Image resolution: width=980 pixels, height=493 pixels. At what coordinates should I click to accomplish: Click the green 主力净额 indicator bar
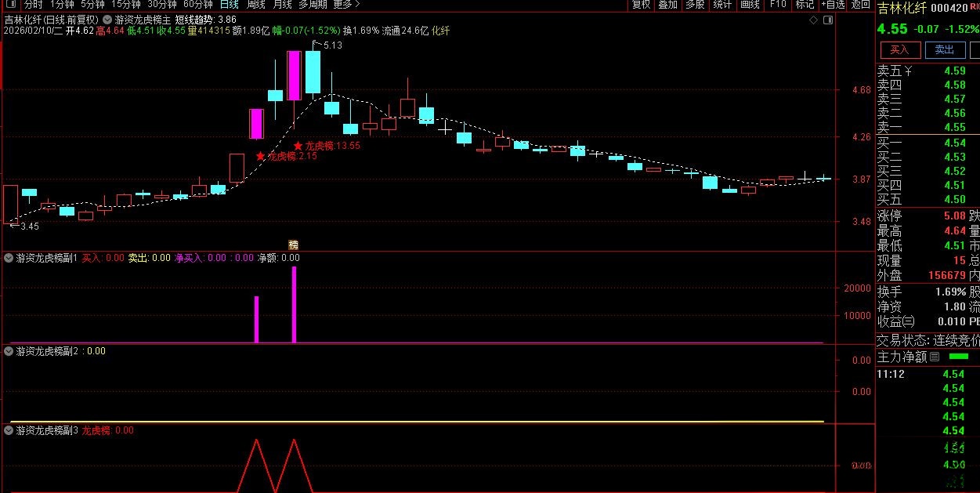click(958, 357)
